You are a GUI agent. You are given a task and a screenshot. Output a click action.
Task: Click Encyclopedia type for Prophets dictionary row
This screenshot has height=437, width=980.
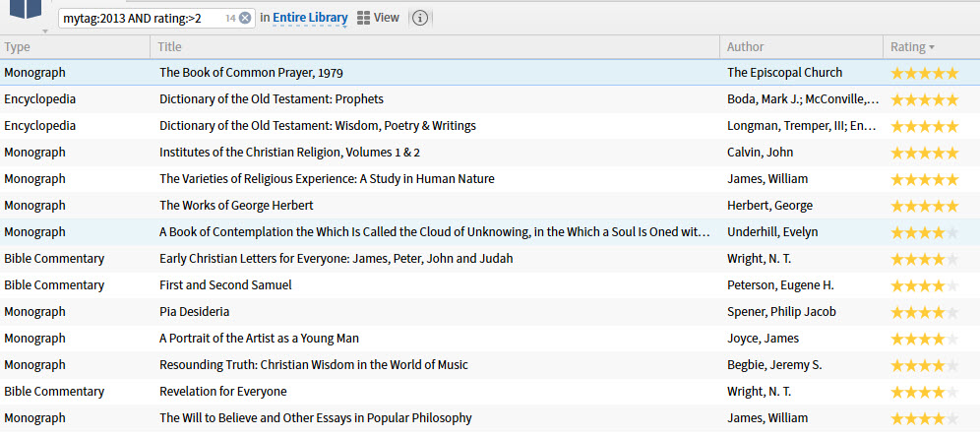click(x=40, y=99)
